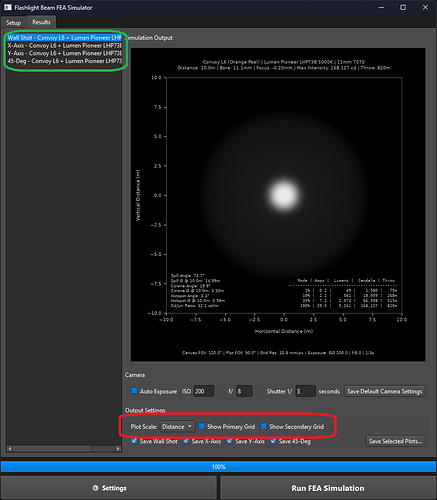Uncheck Save X-Axis option
This screenshot has width=437, height=500.
click(x=186, y=441)
